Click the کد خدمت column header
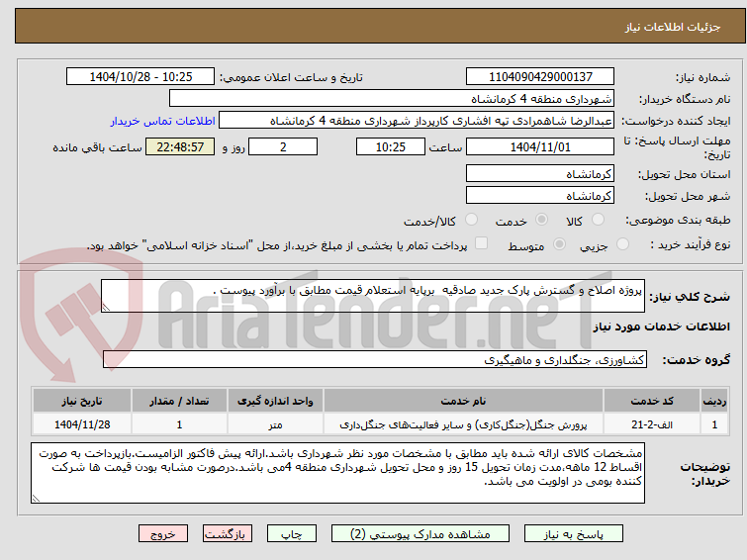The height and width of the screenshot is (560, 747). click(x=651, y=401)
